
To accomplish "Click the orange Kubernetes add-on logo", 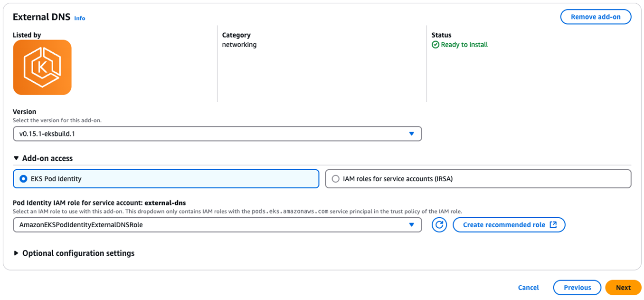I will 42,67.
